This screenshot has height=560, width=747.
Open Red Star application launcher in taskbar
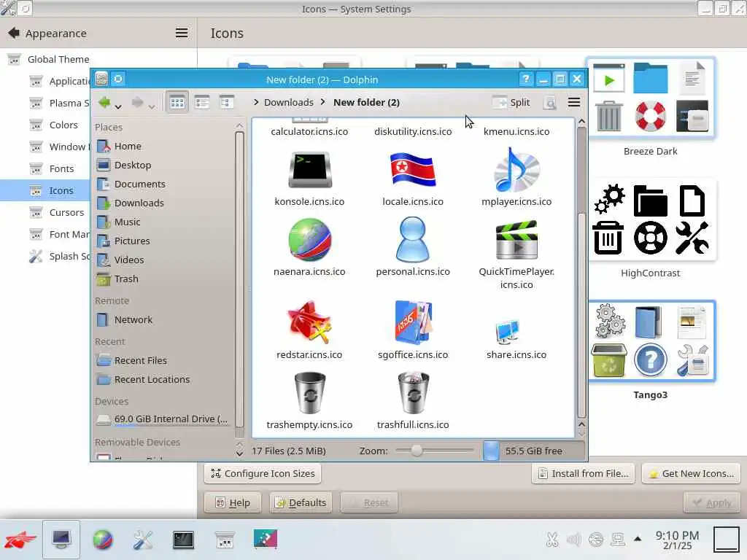(x=20, y=540)
